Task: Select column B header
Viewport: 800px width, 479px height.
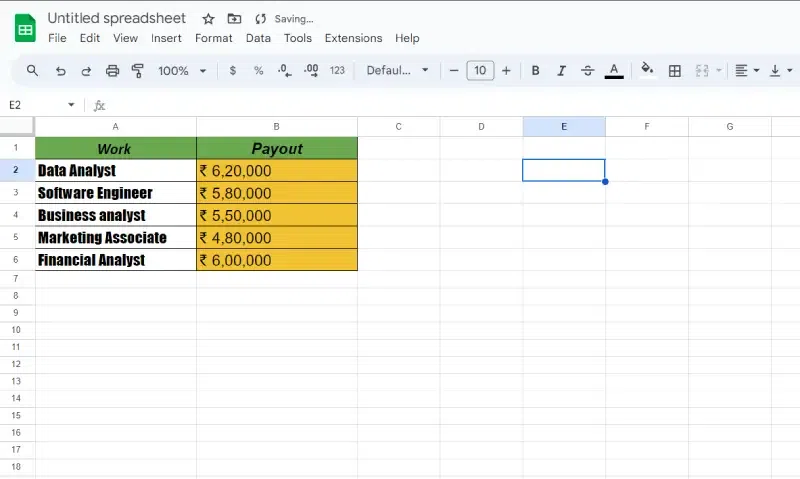Action: pyautogui.click(x=277, y=127)
